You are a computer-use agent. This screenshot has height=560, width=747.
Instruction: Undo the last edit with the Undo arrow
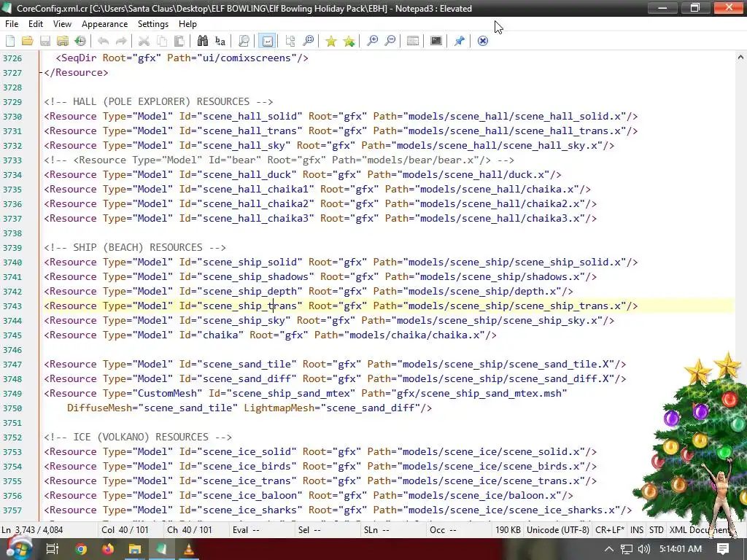tap(103, 41)
